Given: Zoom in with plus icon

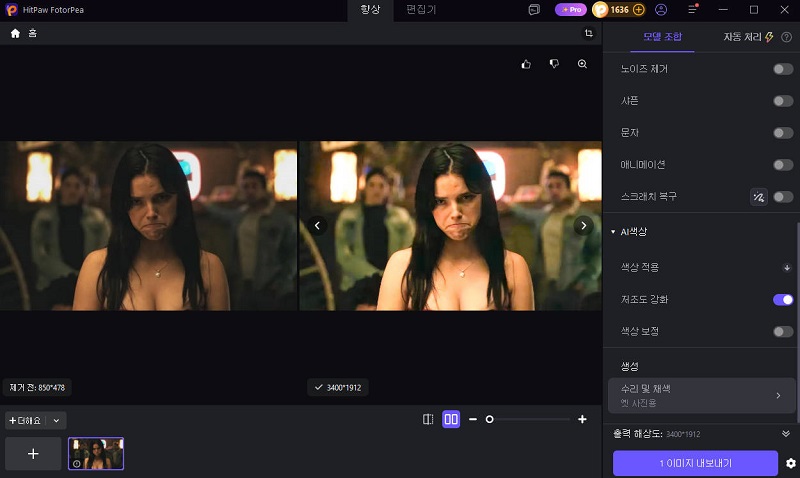Looking at the screenshot, I should click(582, 419).
